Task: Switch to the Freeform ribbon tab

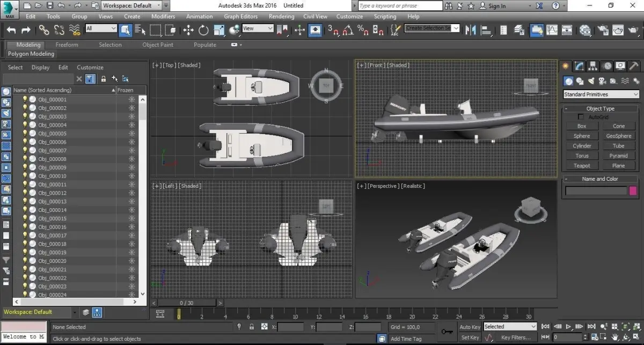Action: (x=67, y=45)
